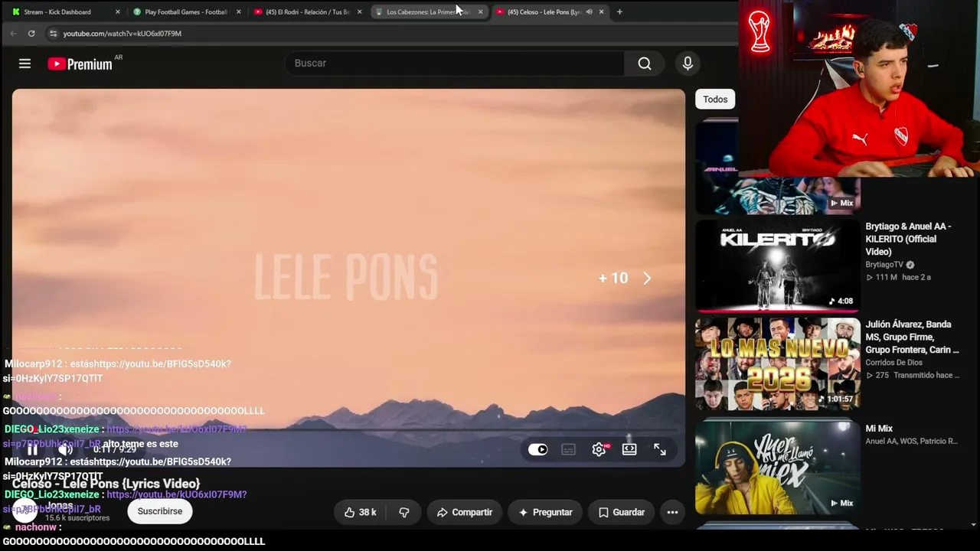Pause the video playback
Image resolution: width=980 pixels, height=551 pixels.
pos(32,450)
